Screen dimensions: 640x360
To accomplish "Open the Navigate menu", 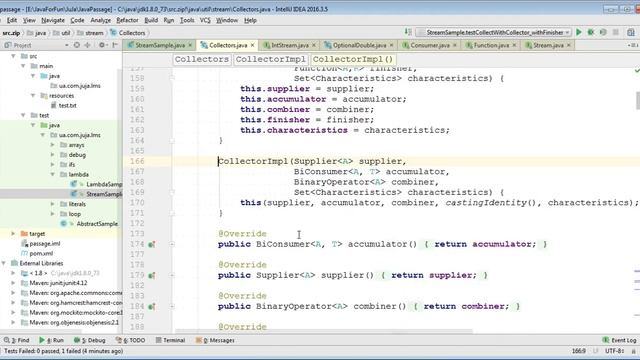I will coord(53,20).
